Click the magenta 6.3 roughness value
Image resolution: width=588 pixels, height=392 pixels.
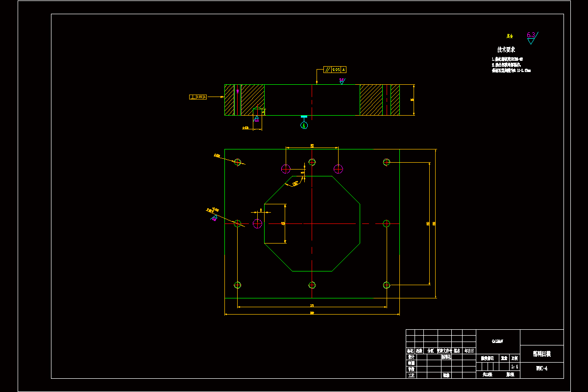click(x=531, y=35)
